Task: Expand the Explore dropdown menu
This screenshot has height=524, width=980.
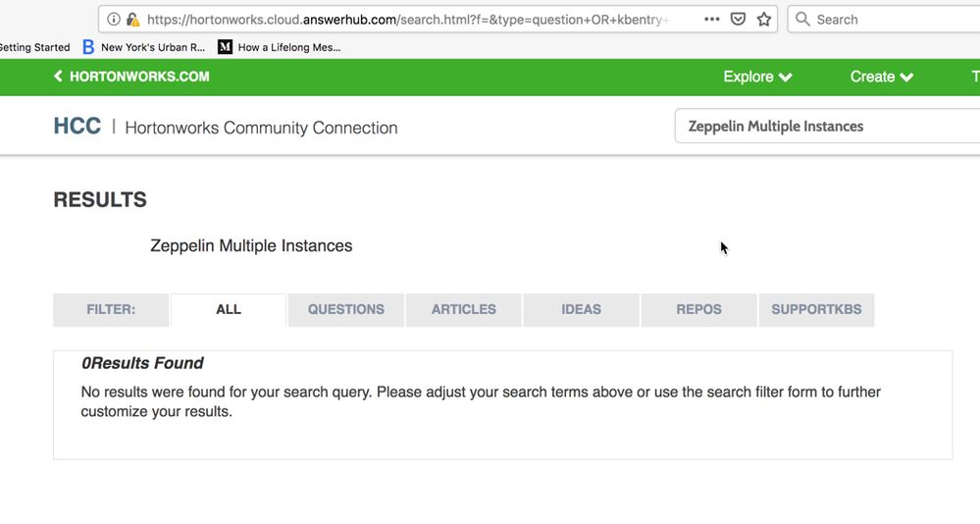Action: click(757, 77)
